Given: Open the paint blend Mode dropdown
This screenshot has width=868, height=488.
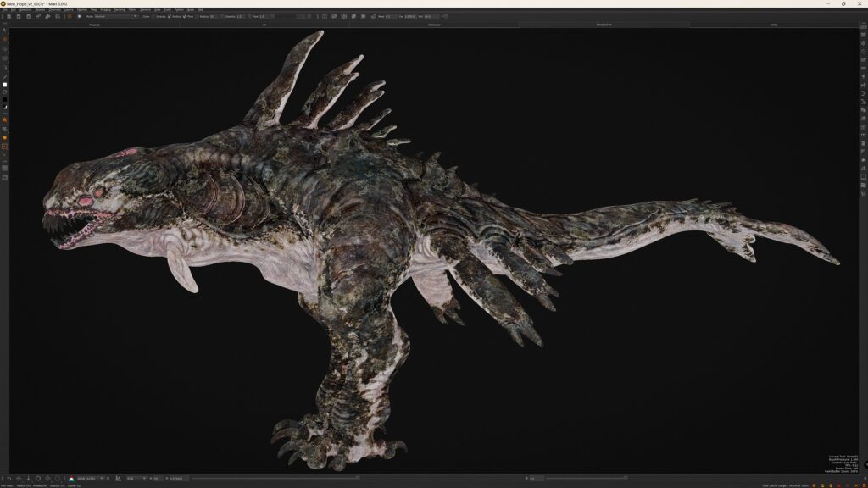Looking at the screenshot, I should click(115, 16).
